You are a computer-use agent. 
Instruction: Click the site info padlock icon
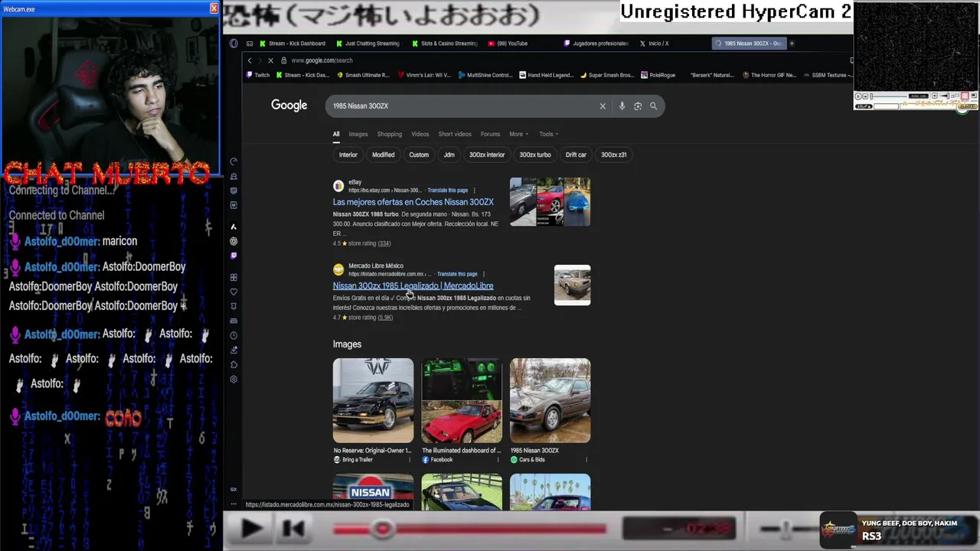pos(283,60)
